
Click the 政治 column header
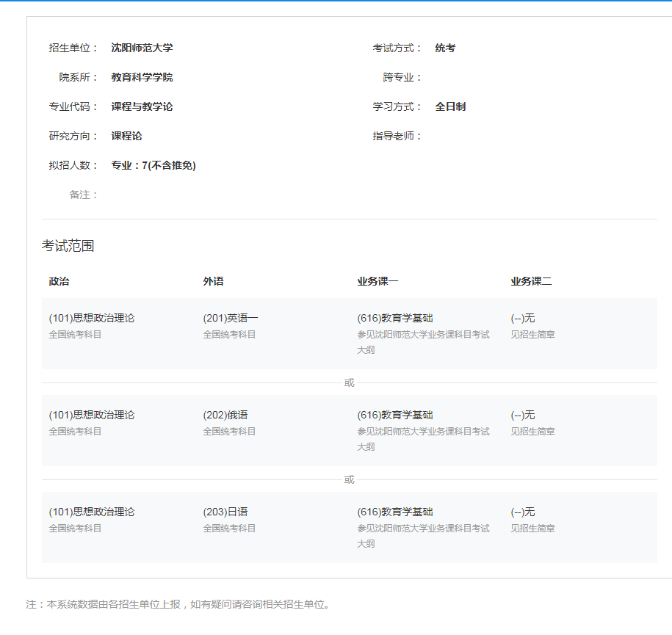(x=59, y=281)
